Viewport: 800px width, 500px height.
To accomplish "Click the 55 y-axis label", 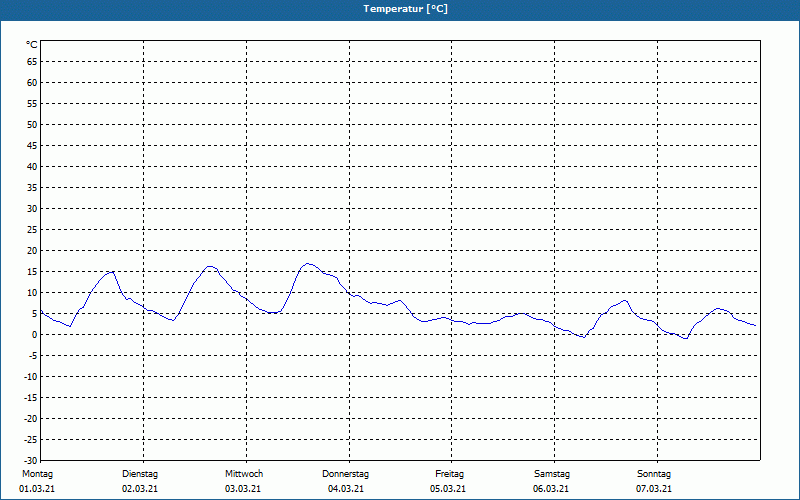I will (32, 104).
